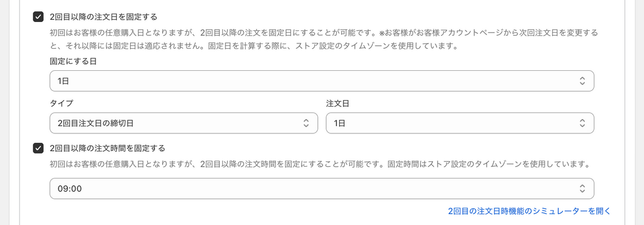Open the 固定にする日 dropdown showing 1日

click(321, 81)
